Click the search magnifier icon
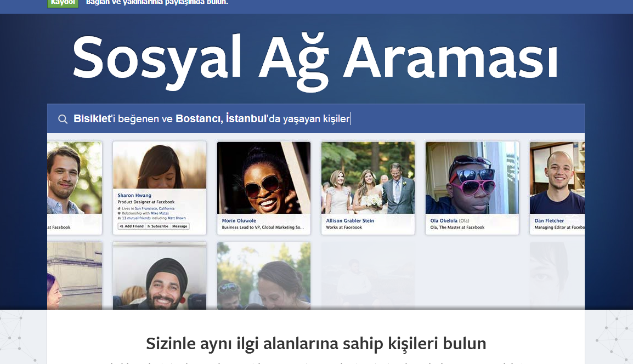The width and height of the screenshot is (633, 364). click(63, 119)
